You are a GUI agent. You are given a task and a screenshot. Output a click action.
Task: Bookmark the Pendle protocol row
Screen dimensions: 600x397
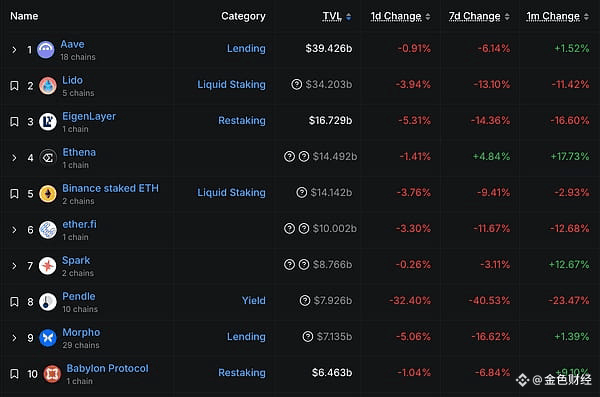point(14,302)
